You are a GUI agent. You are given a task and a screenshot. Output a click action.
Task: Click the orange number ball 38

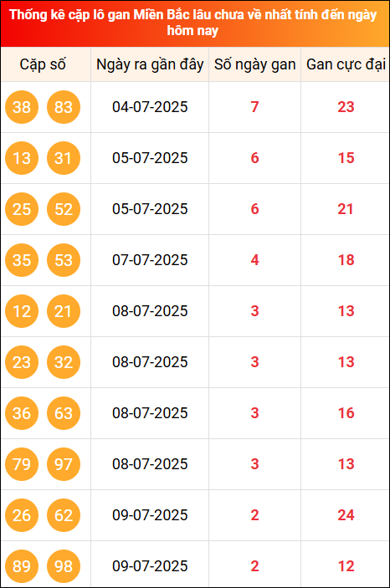pos(22,107)
